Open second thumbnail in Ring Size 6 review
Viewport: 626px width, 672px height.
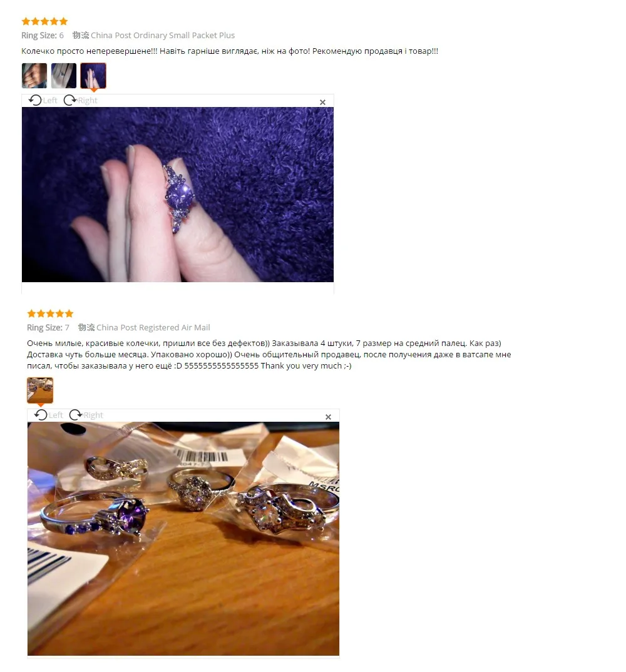[x=64, y=76]
